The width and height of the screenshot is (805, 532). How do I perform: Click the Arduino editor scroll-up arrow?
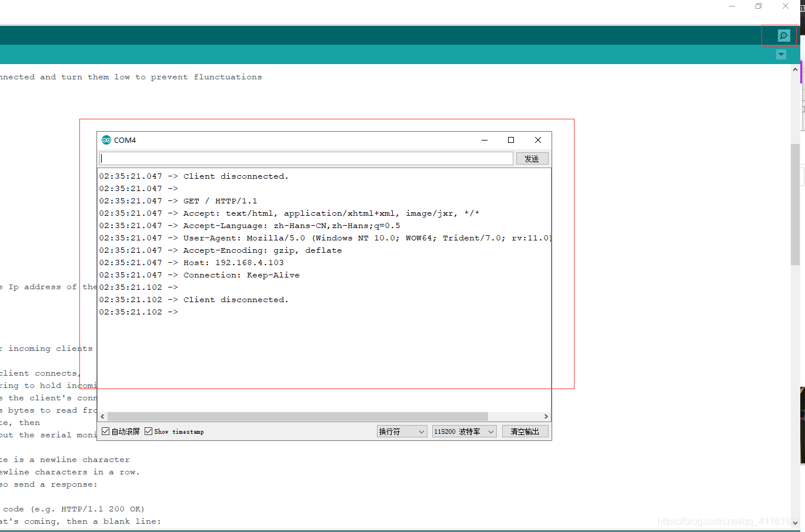point(795,69)
